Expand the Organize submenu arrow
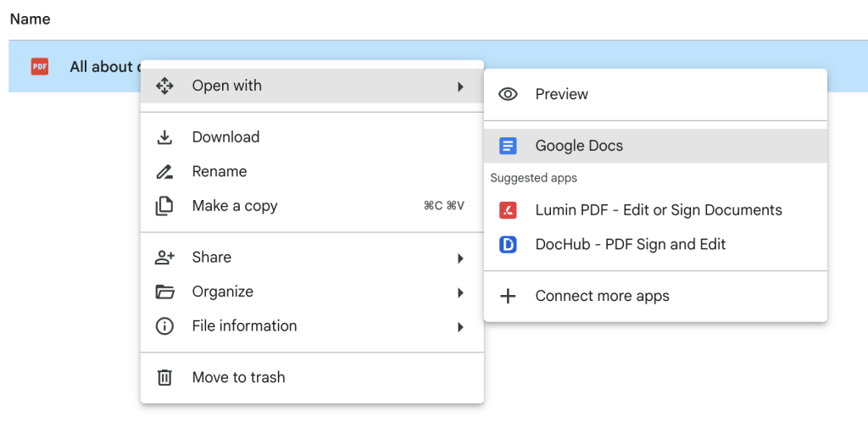 click(x=460, y=292)
